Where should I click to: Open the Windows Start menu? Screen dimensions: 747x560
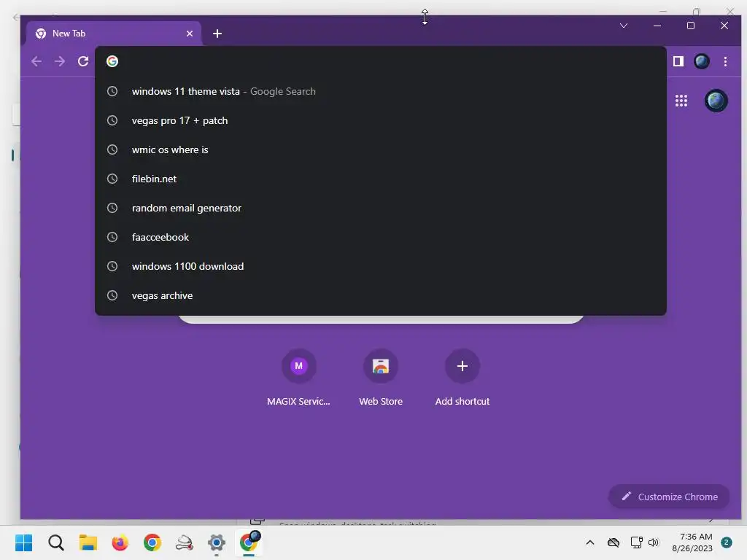[24, 542]
